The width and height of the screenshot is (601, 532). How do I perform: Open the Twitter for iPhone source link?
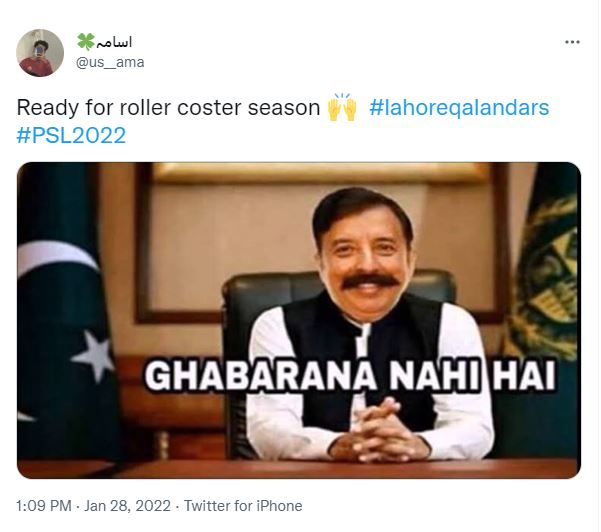click(x=243, y=506)
